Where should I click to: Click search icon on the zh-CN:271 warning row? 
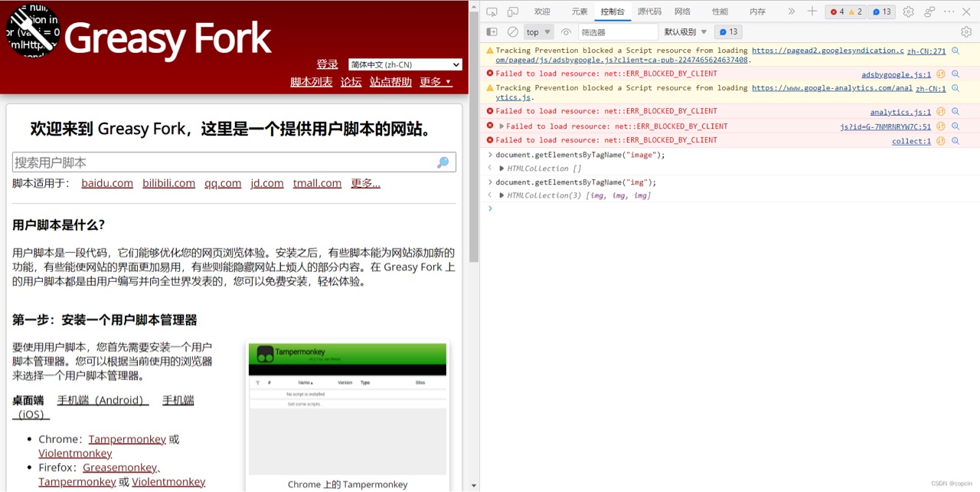click(955, 51)
